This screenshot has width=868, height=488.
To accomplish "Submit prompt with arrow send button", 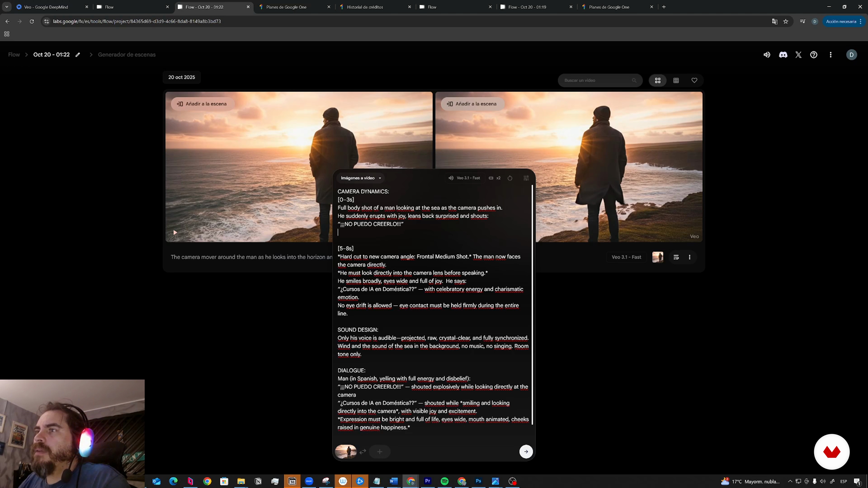I will click(x=526, y=452).
